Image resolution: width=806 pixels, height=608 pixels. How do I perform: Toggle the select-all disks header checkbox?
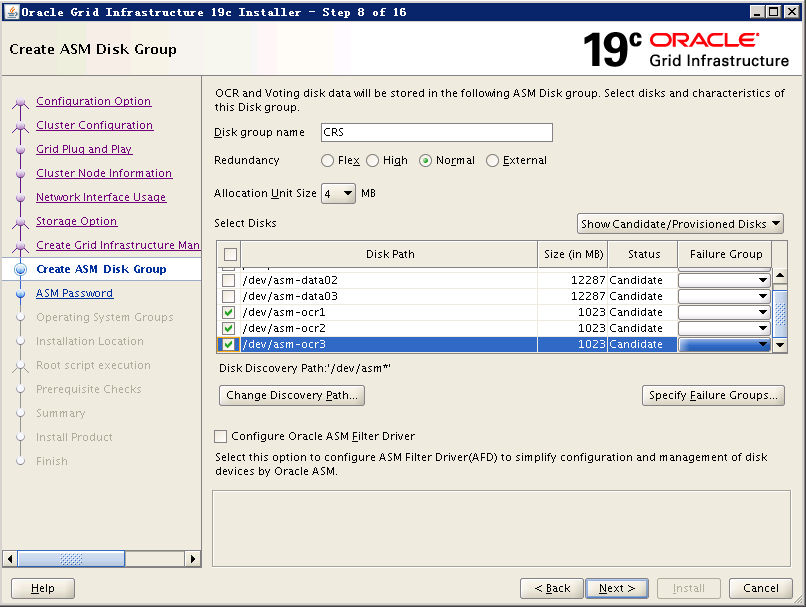pos(230,254)
